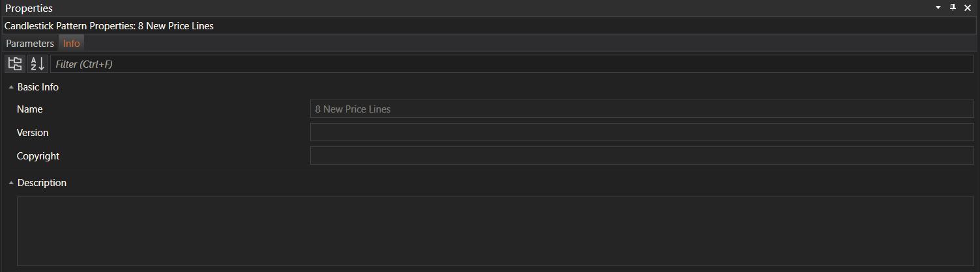This screenshot has height=272, width=980.
Task: Close the Properties panel
Action: 968,8
